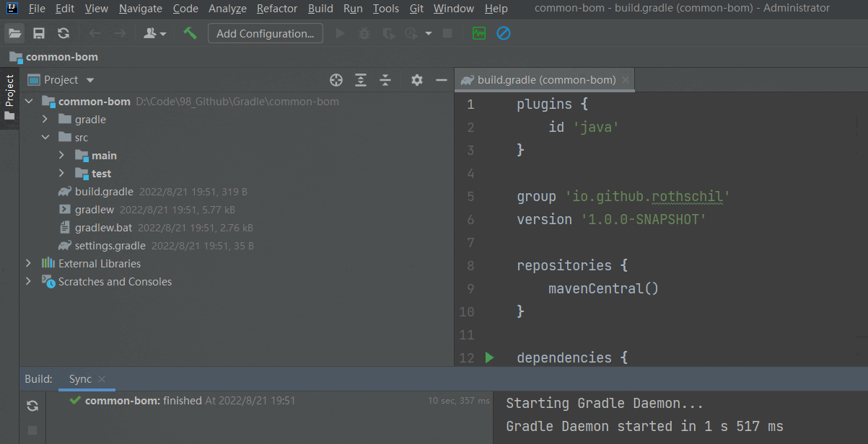Click Save All in the toolbar
868x444 pixels.
pyautogui.click(x=39, y=32)
